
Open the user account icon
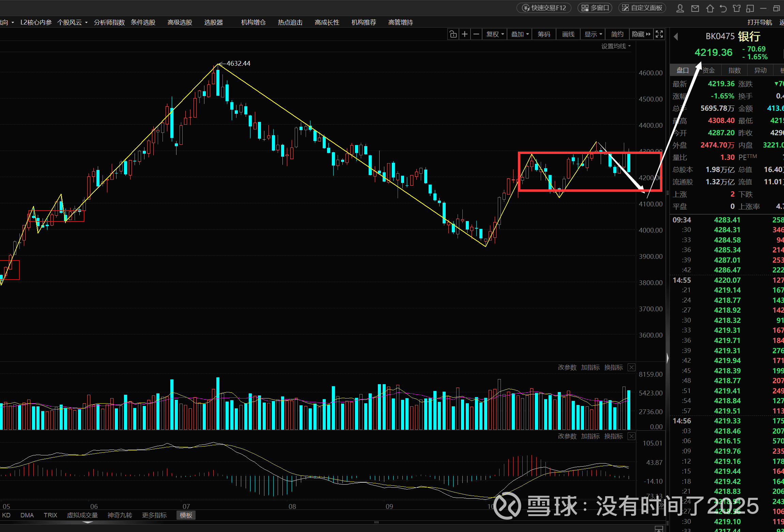[680, 8]
